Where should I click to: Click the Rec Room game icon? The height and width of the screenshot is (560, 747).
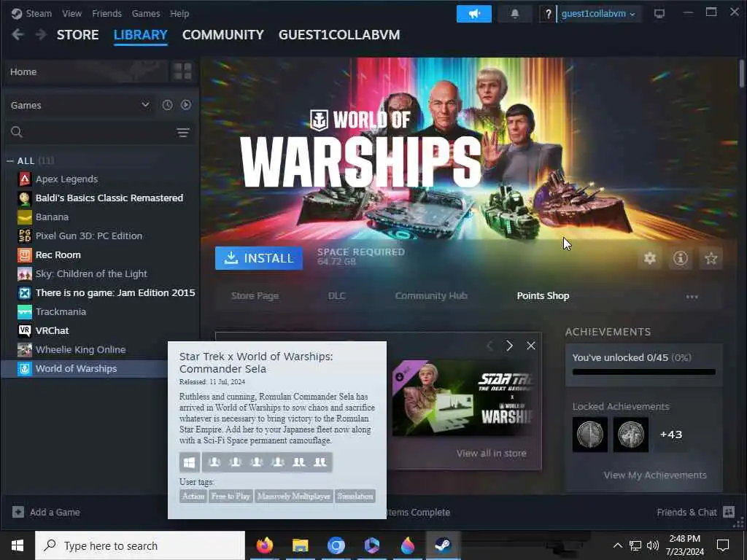[24, 254]
